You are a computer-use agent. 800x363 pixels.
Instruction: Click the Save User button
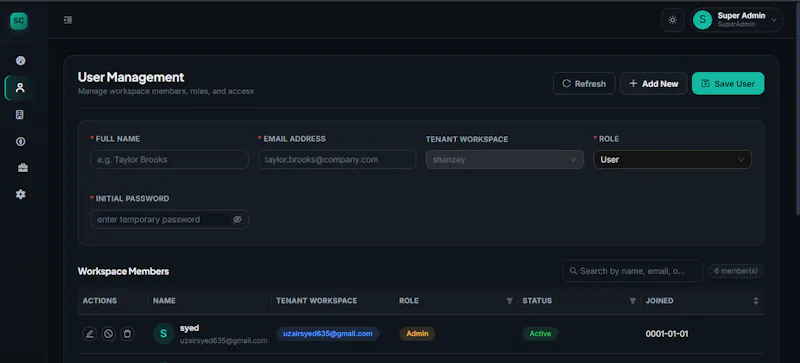[x=728, y=84]
